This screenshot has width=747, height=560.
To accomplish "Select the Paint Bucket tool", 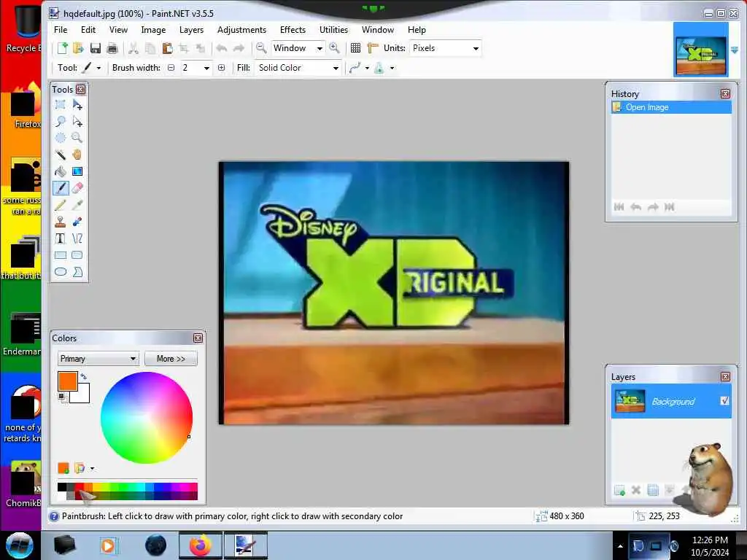I will point(61,171).
